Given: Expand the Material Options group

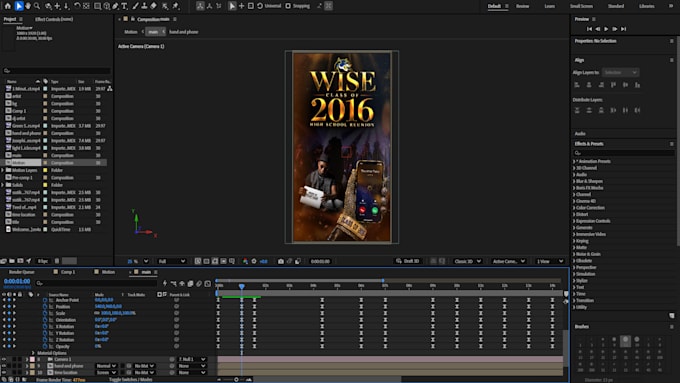Looking at the screenshot, I should tap(33, 353).
